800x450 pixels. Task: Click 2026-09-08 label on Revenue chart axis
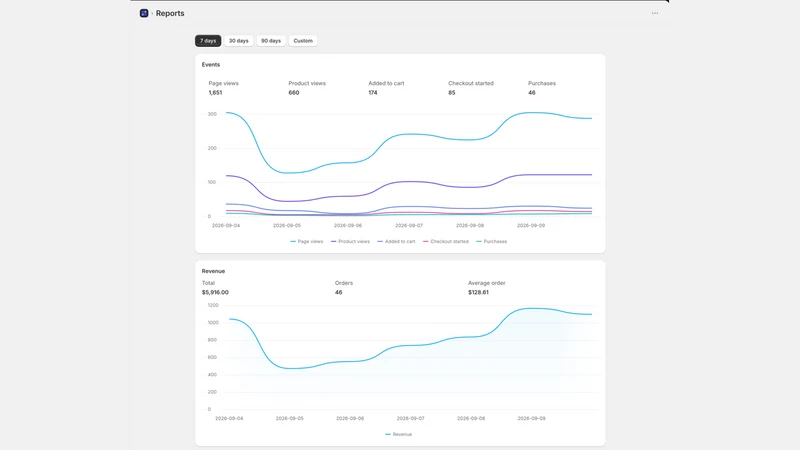(471, 418)
